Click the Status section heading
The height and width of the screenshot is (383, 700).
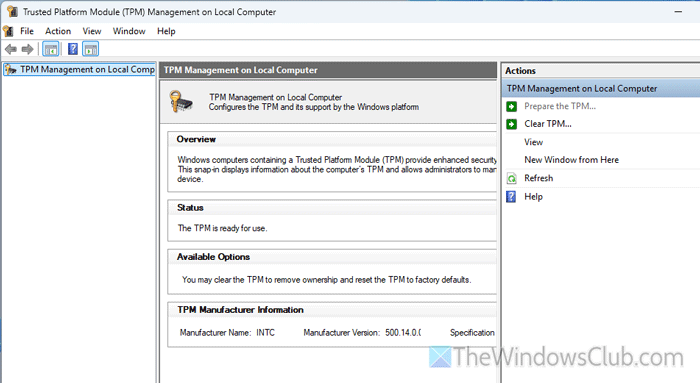[190, 208]
